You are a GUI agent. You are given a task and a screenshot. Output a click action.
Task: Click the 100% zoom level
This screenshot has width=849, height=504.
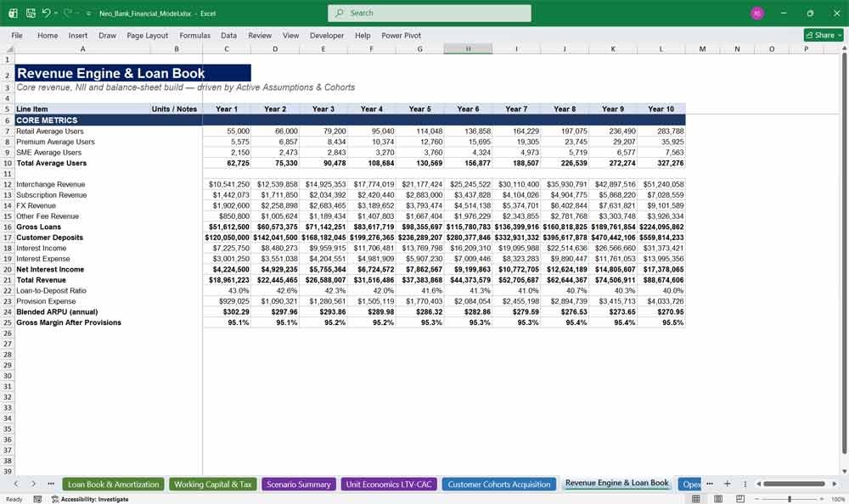point(838,499)
